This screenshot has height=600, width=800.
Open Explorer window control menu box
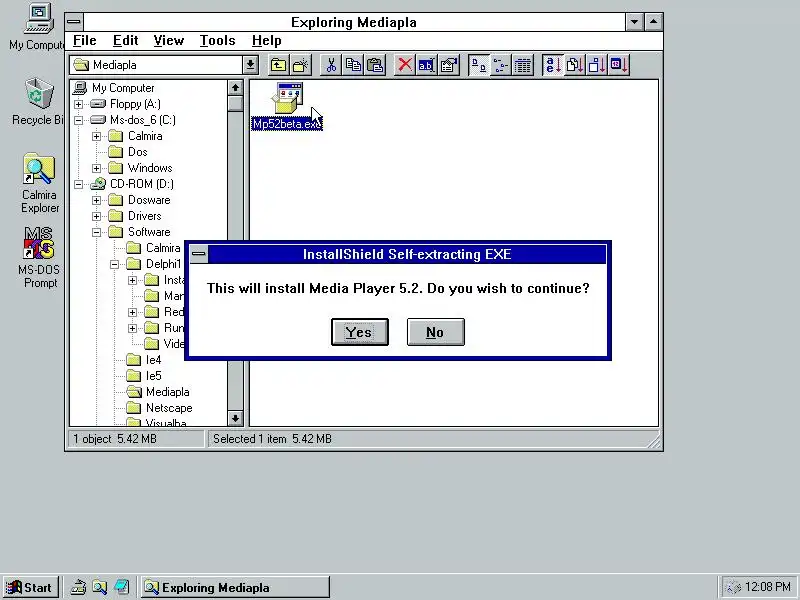tap(74, 22)
